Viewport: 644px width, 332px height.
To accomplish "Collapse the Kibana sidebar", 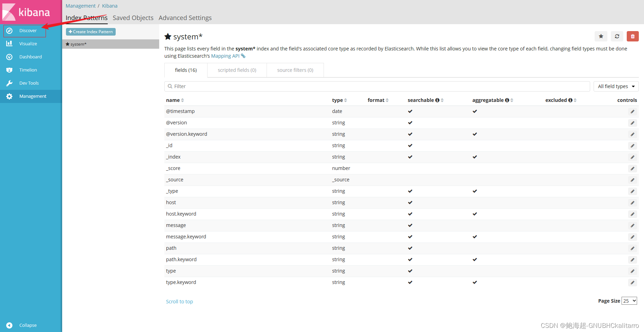I will (28, 325).
